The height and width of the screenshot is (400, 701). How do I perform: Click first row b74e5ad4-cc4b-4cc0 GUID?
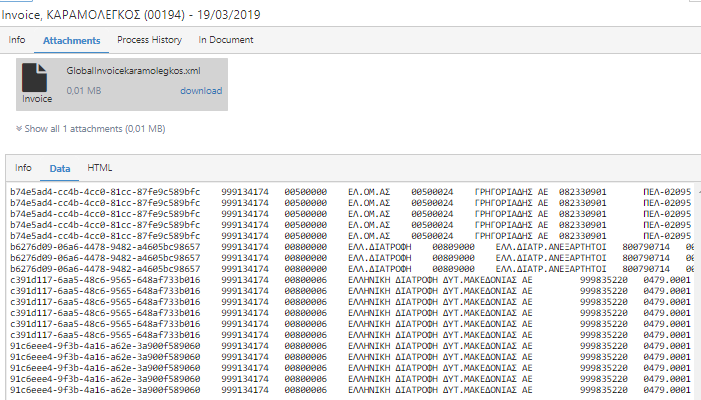105,192
